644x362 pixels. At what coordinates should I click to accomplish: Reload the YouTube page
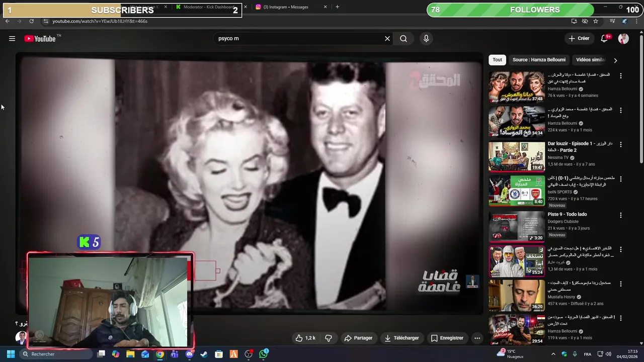click(31, 21)
